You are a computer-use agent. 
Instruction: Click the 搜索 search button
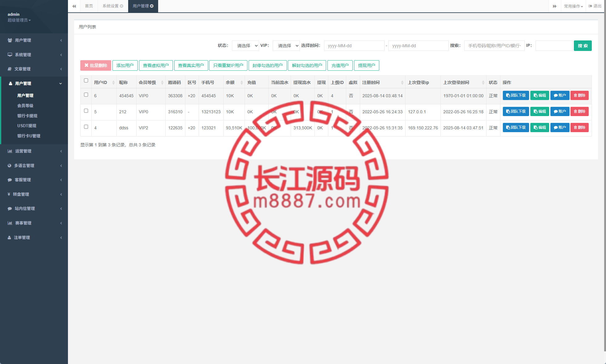coord(583,46)
